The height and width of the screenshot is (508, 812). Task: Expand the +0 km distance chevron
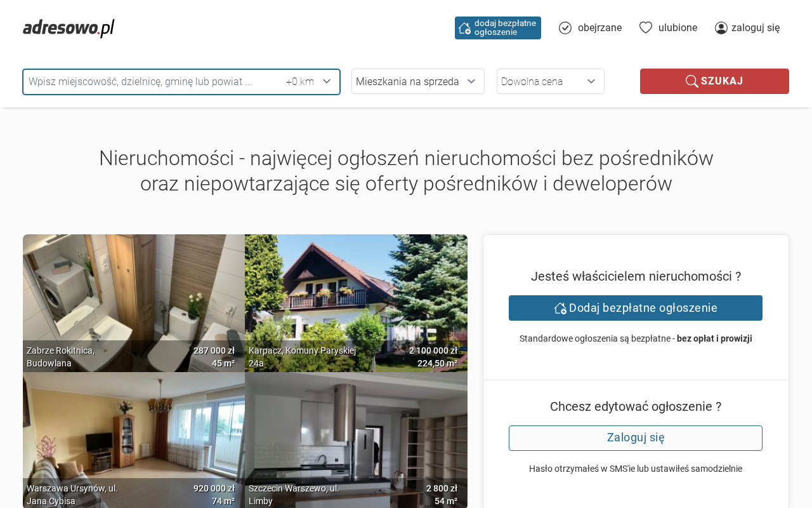click(327, 81)
